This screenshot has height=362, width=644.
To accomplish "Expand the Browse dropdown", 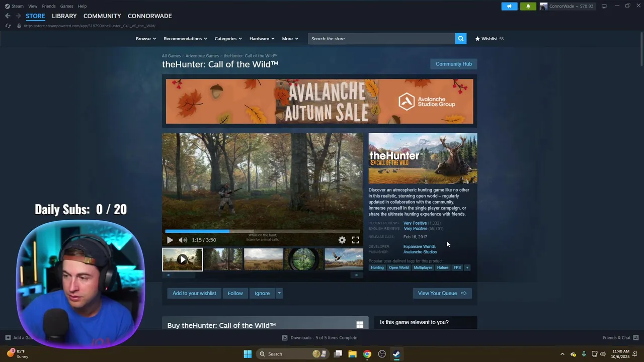I will (146, 39).
